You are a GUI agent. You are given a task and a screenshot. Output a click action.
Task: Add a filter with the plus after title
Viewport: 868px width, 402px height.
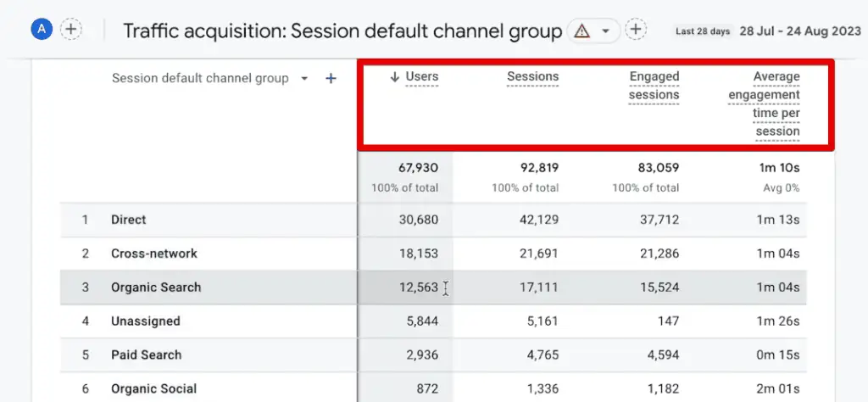click(x=636, y=30)
